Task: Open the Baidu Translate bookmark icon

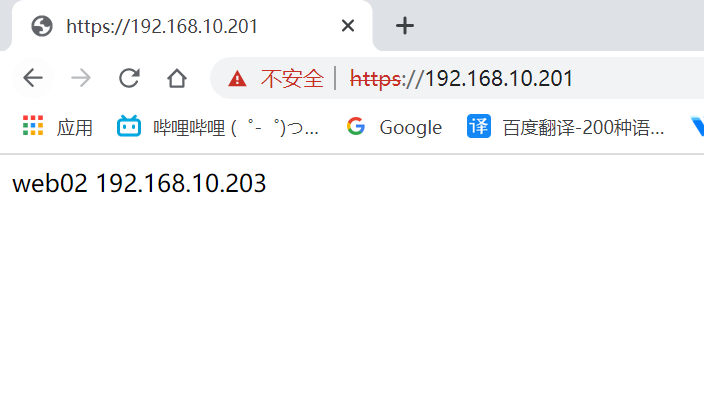Action: coord(479,126)
